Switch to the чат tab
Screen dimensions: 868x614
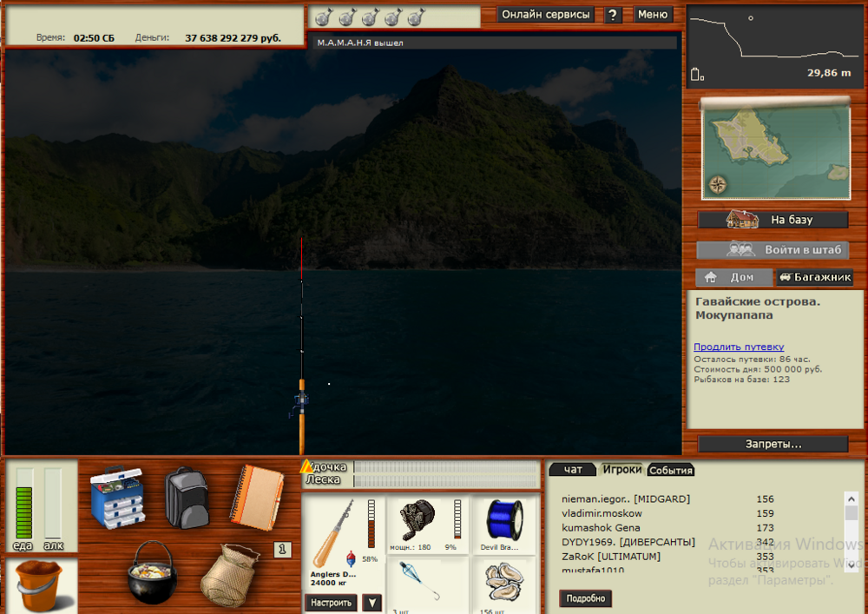572,470
